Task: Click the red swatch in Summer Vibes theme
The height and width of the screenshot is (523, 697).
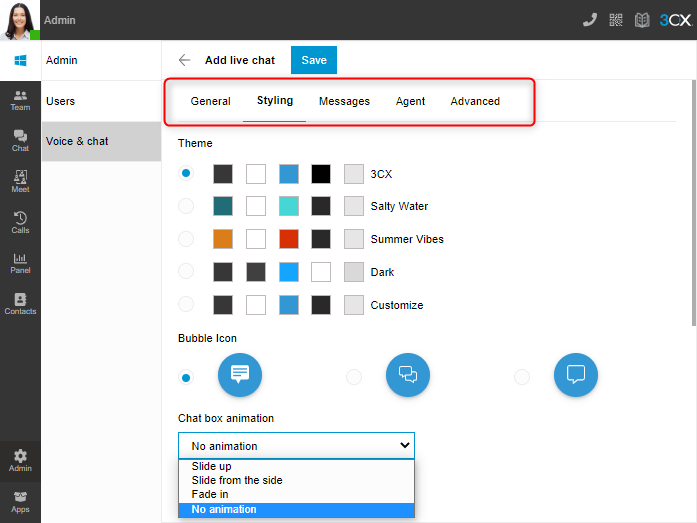Action: (289, 239)
